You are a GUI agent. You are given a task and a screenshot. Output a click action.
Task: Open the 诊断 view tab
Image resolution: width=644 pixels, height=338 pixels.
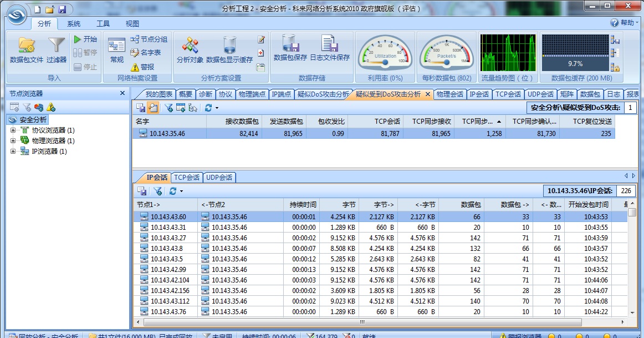205,94
